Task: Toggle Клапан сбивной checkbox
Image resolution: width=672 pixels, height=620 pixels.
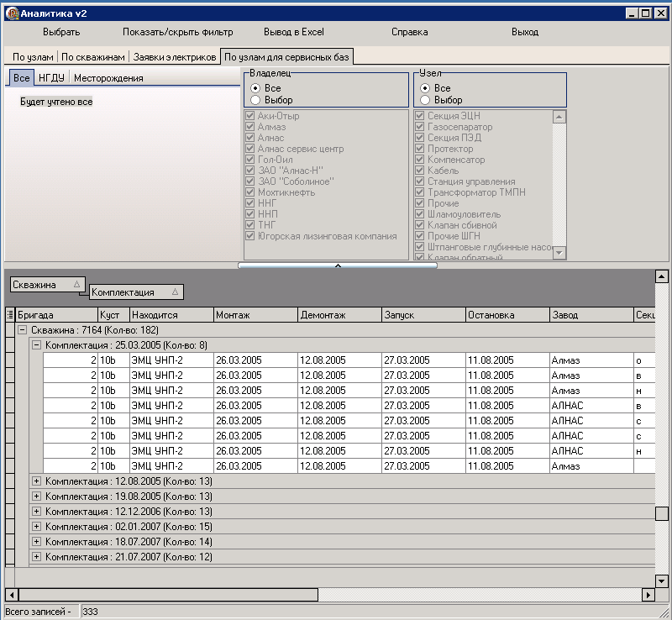Action: (x=420, y=225)
